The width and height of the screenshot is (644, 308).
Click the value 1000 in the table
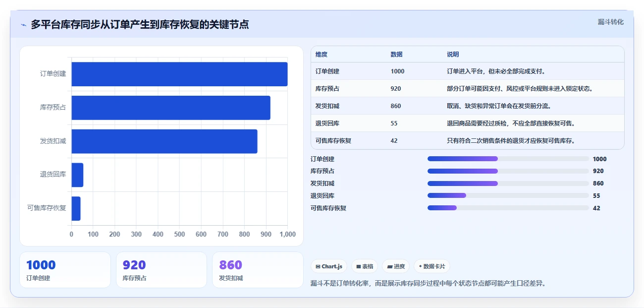397,71
